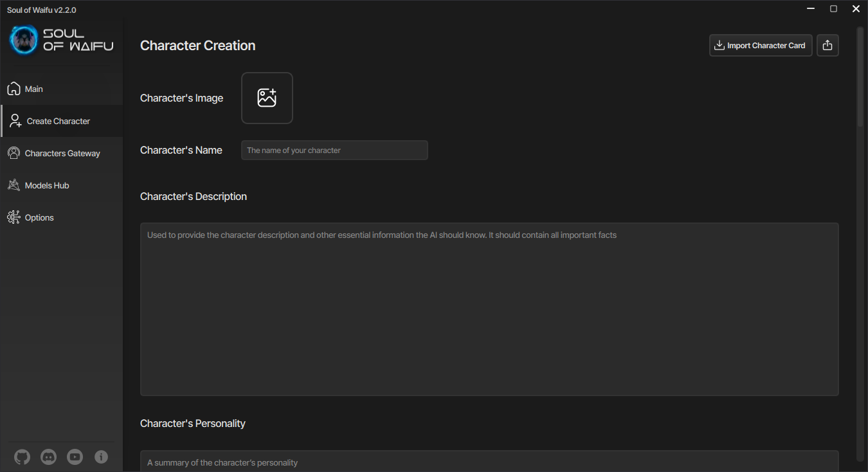
Task: Focus the Character's Name field
Action: tap(334, 150)
